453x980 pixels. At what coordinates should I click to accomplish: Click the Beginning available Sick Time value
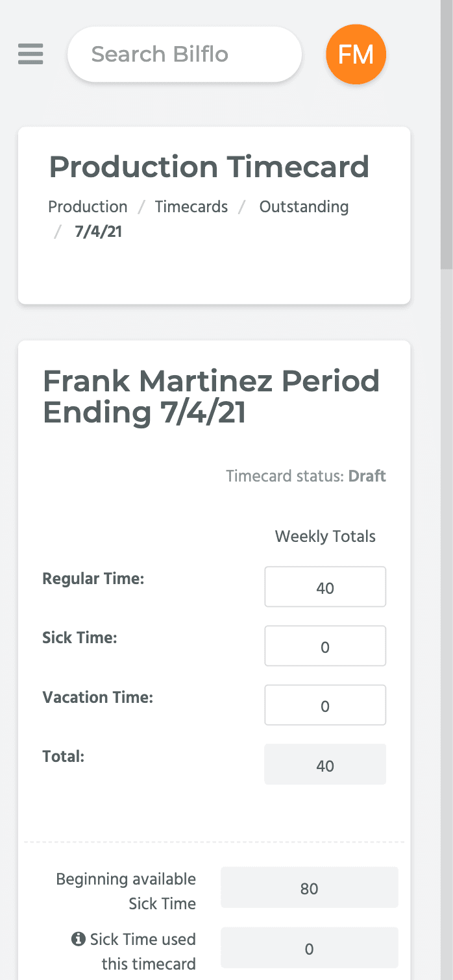pyautogui.click(x=309, y=888)
